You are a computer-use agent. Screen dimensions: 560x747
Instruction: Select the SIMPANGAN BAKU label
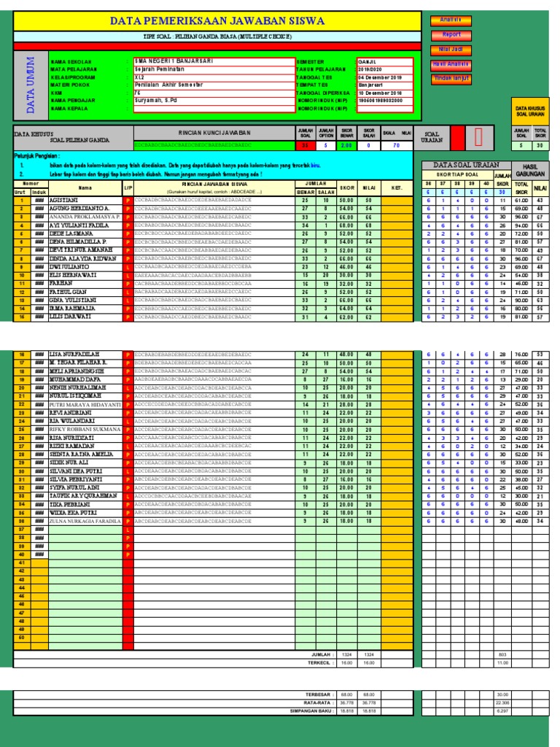coord(312,711)
